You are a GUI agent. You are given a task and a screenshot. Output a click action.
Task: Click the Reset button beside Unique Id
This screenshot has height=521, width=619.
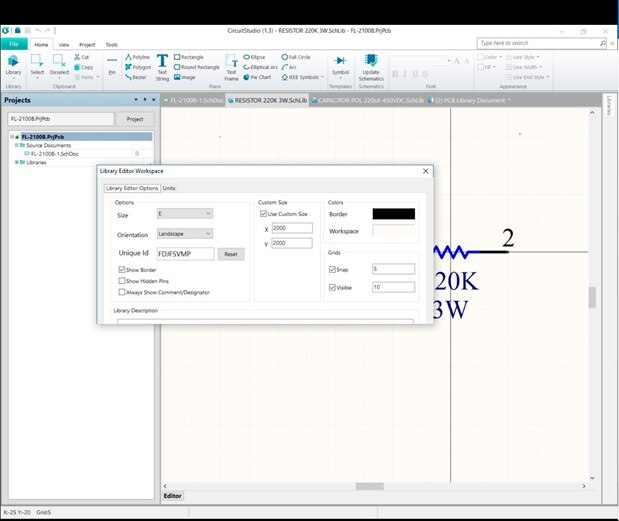(231, 254)
